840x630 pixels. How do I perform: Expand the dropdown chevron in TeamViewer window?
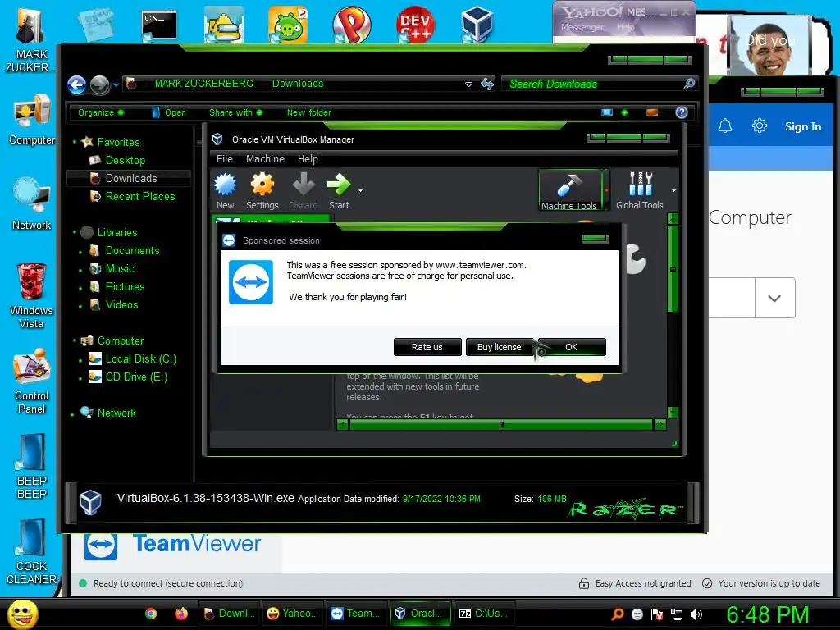[x=774, y=298]
